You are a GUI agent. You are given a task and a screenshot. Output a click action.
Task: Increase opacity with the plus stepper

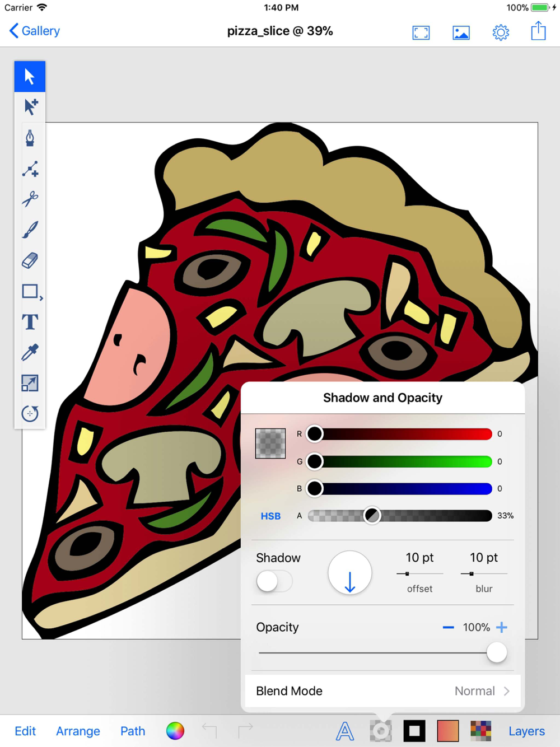coord(502,627)
